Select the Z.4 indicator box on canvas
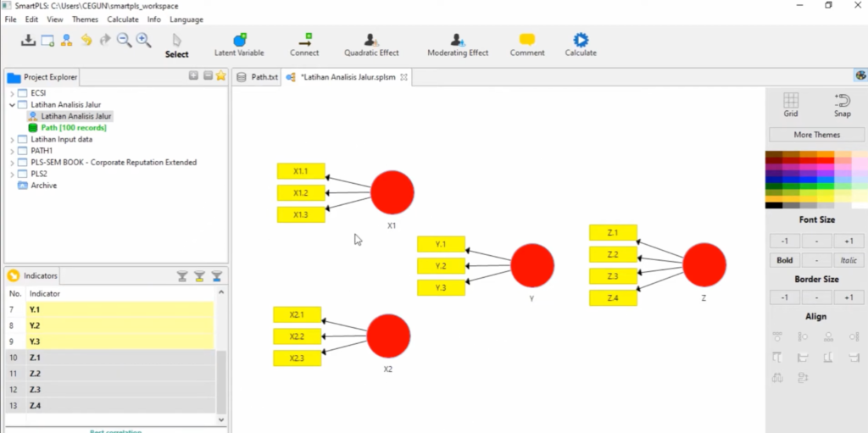The image size is (868, 433). [613, 298]
